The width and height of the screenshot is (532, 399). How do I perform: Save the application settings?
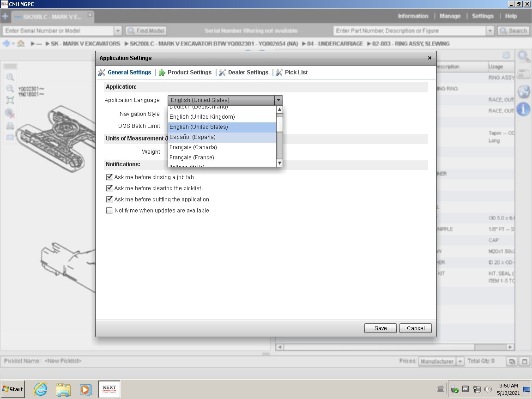coord(381,328)
